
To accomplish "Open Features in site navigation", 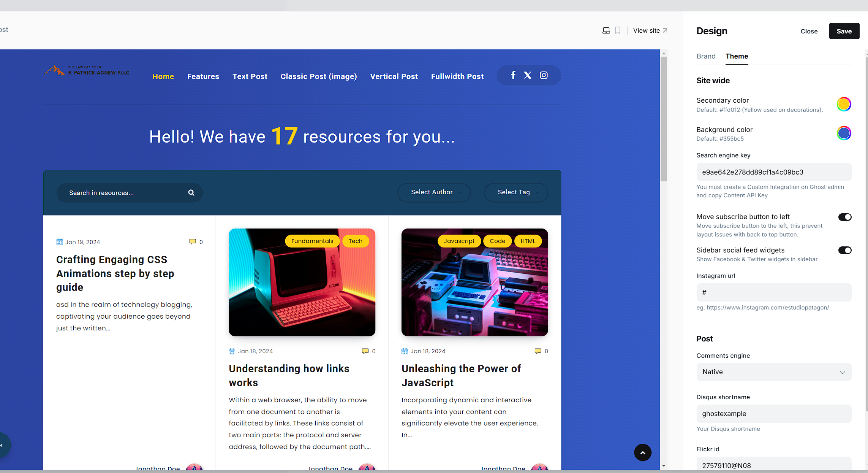I will point(203,76).
